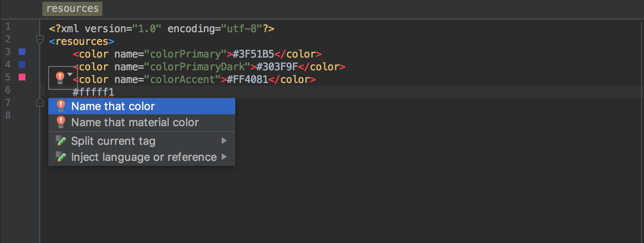Choose 'Name that material color' option
Screen dimensions: 644x243
pos(135,122)
